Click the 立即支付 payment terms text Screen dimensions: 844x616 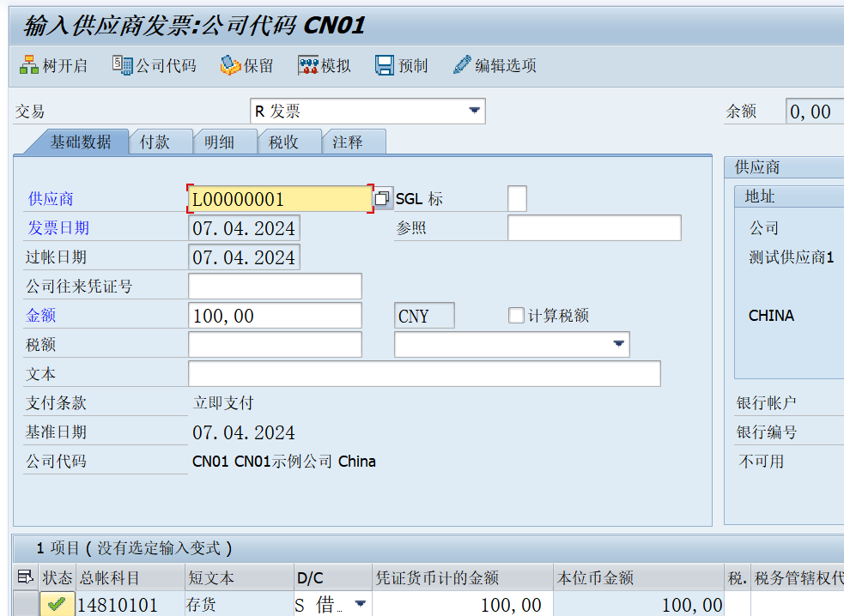[x=223, y=403]
